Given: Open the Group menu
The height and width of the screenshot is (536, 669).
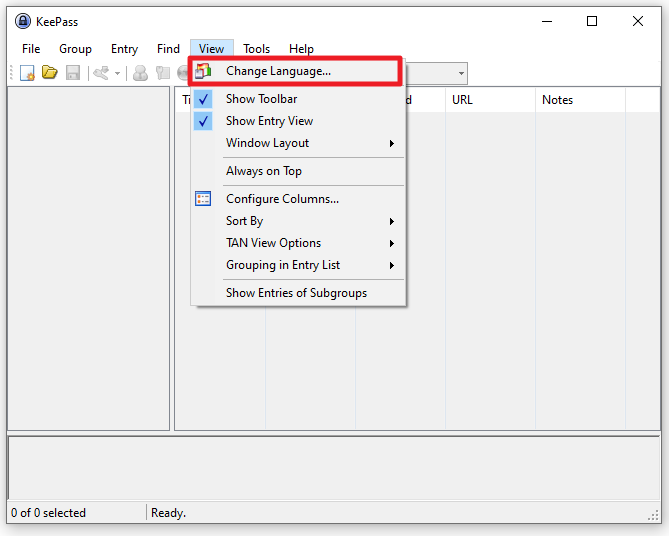Looking at the screenshot, I should point(76,49).
